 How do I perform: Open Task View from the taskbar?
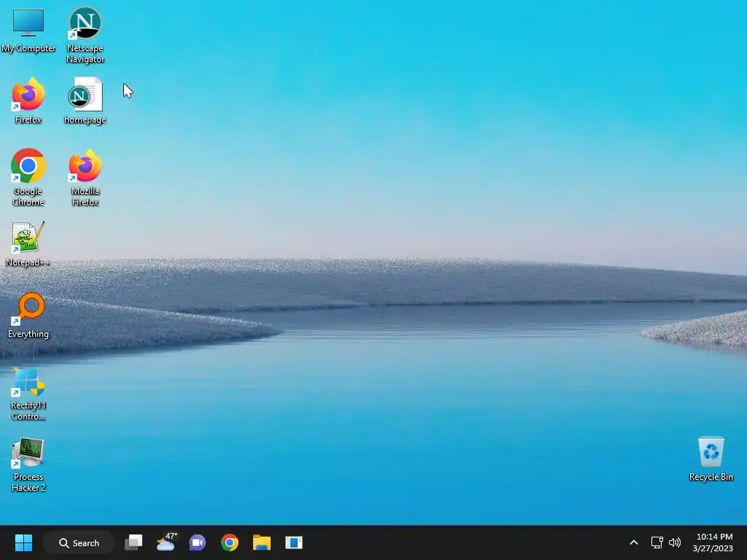tap(133, 542)
